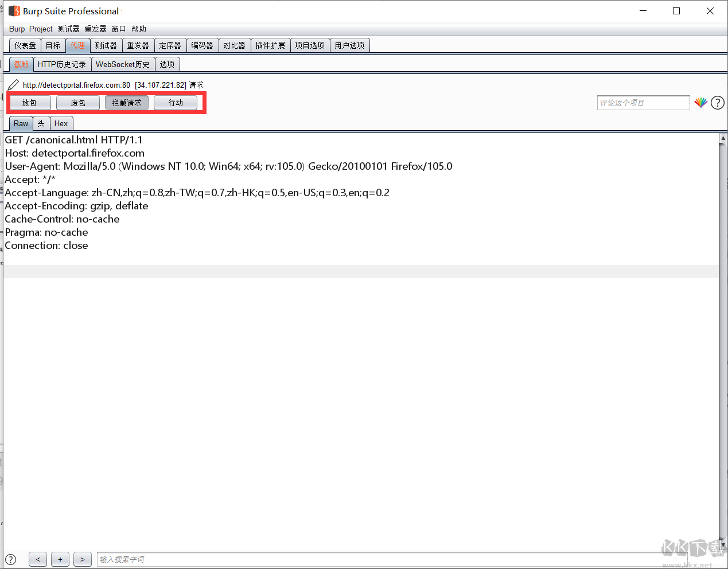Click the previous match arrow in search bar
Image resolution: width=728 pixels, height=569 pixels.
[x=38, y=559]
